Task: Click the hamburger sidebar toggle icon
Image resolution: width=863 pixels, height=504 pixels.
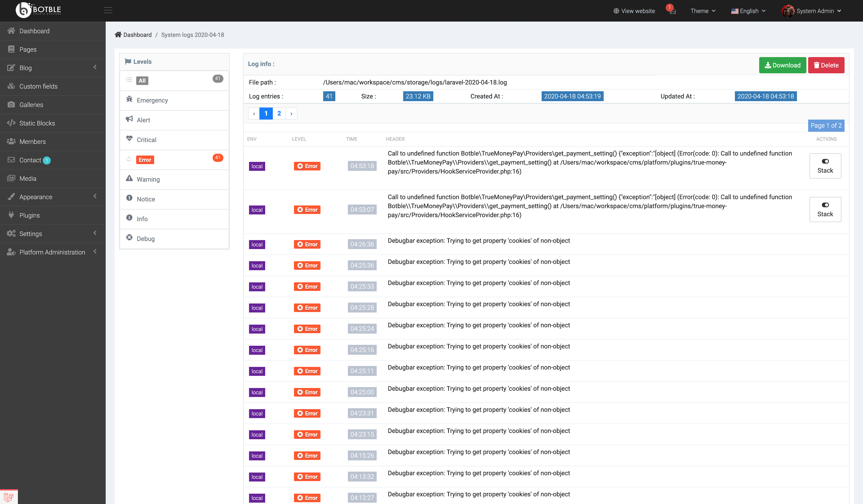Action: coord(108,10)
